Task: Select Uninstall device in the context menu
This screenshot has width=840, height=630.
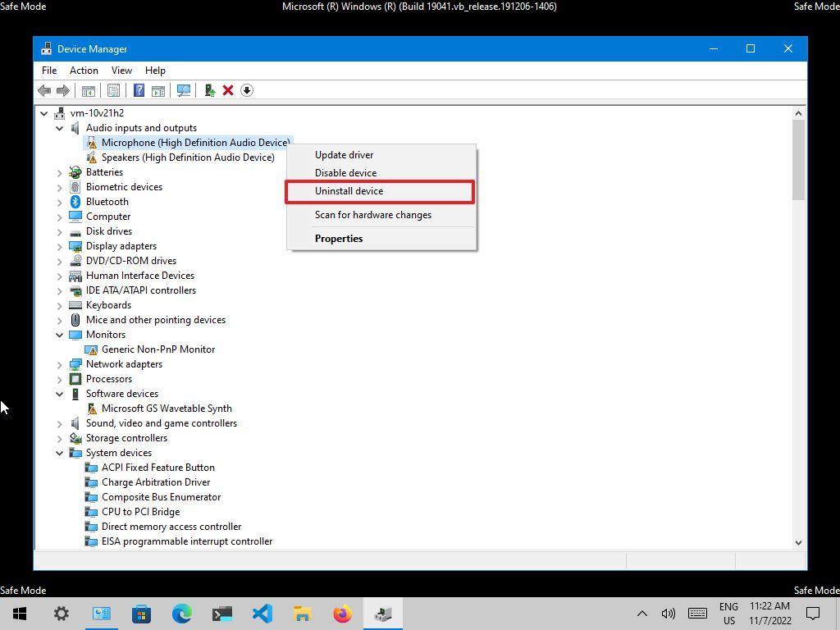Action: point(349,190)
